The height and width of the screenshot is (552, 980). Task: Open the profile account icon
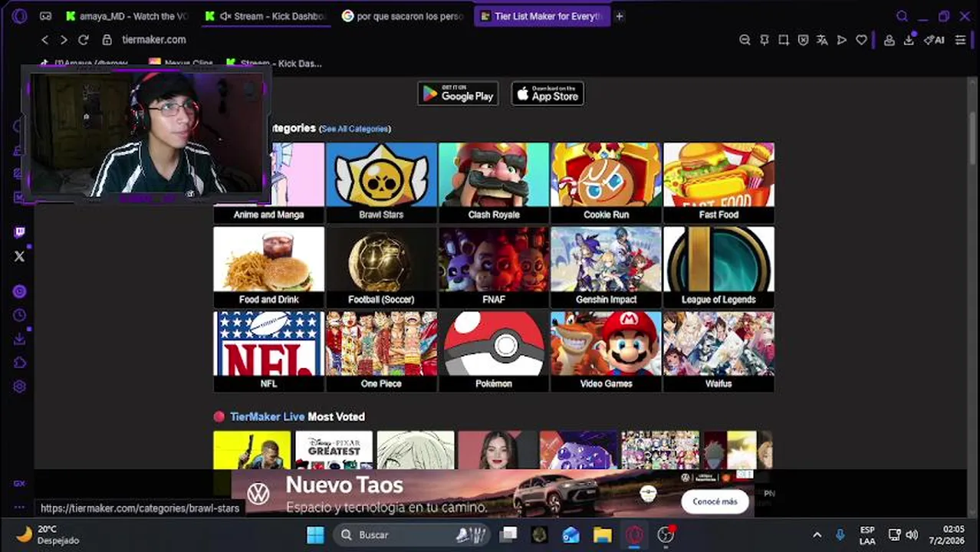(890, 40)
